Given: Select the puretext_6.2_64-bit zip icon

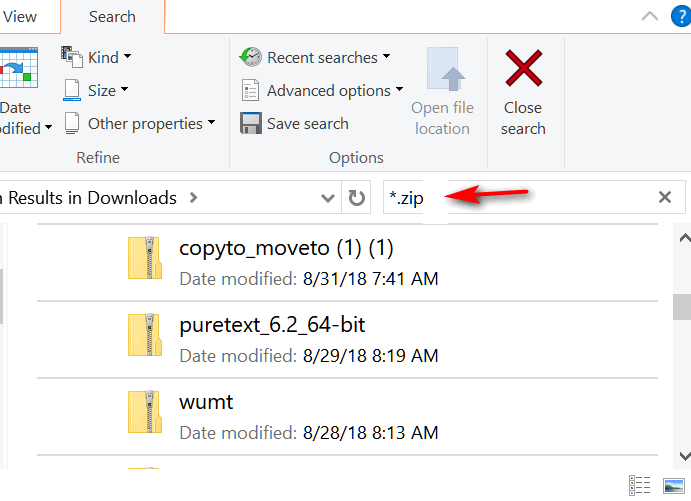Looking at the screenshot, I should [145, 335].
